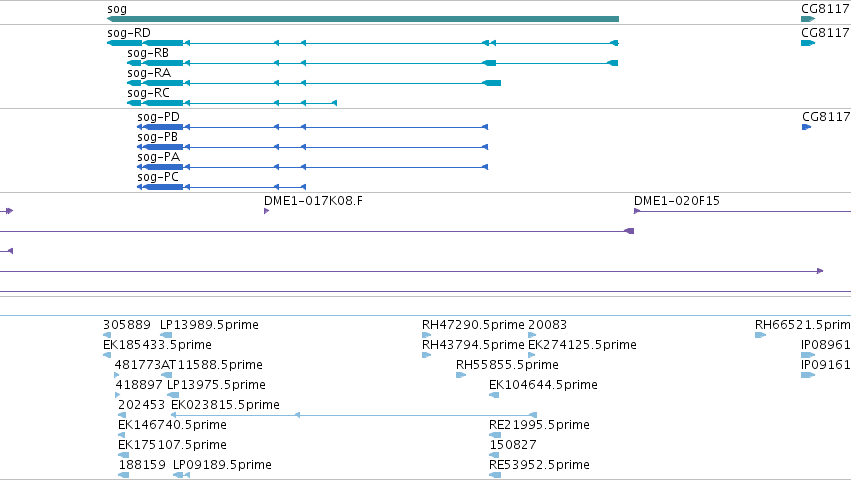Click the sog-RD transcript feature
This screenshot has height=480, width=851.
pos(363,43)
